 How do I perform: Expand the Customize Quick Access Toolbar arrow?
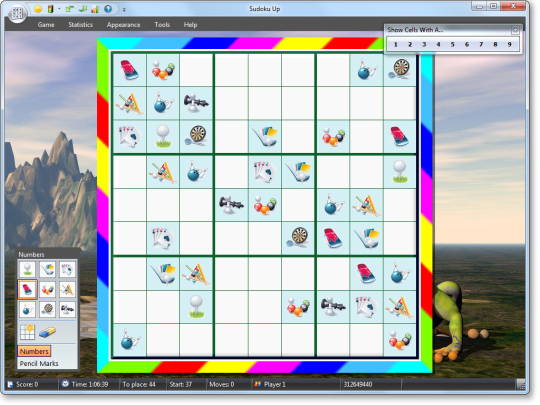(x=124, y=10)
